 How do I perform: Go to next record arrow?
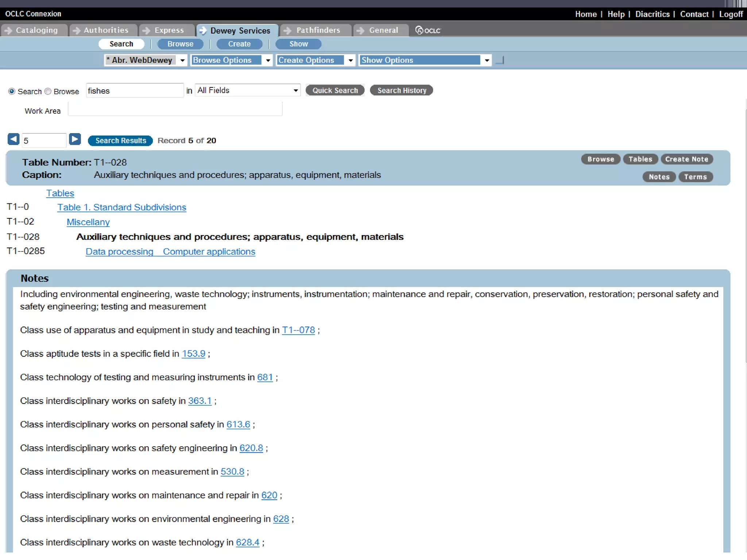[x=75, y=139]
